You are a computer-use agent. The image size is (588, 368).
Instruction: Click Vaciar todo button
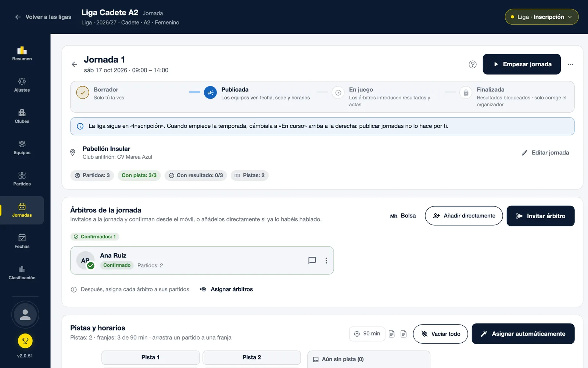tap(441, 334)
